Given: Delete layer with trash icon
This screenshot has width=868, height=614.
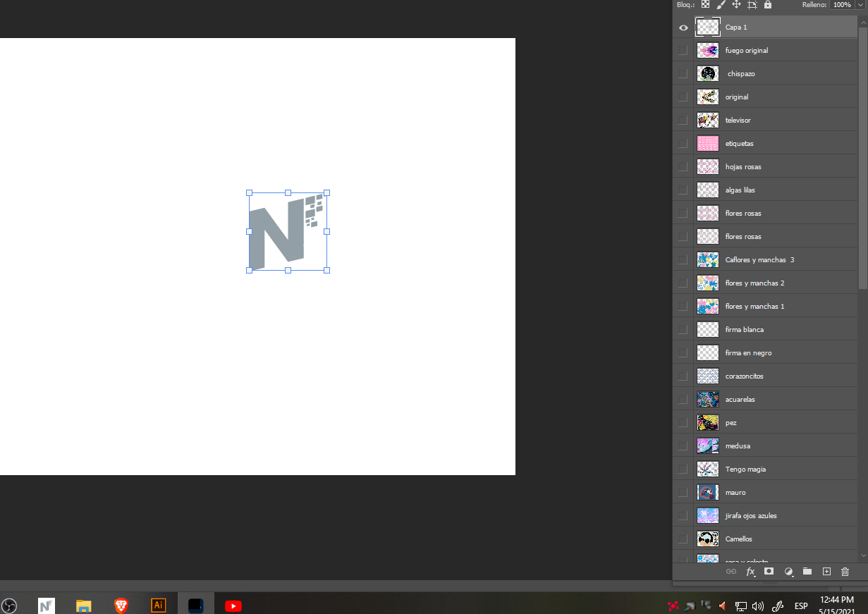Looking at the screenshot, I should click(x=845, y=571).
